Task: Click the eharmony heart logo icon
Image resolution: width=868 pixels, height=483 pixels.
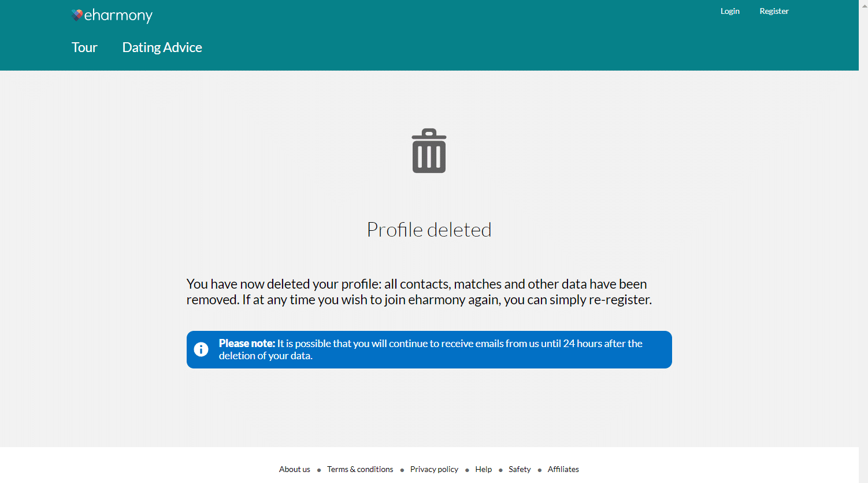Action: pyautogui.click(x=77, y=15)
